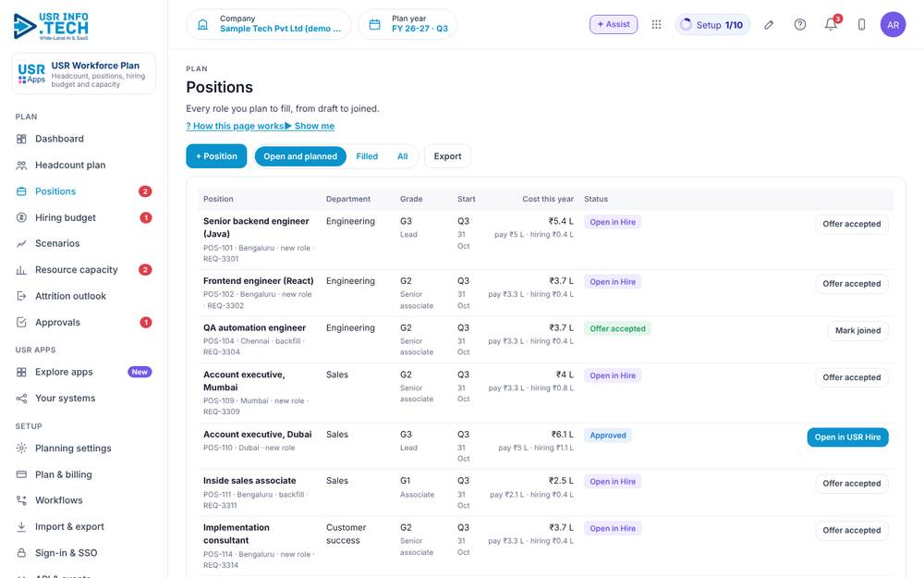Image resolution: width=924 pixels, height=578 pixels.
Task: Open the Plan year FY 26-27 Q3 selector
Action: pos(407,24)
